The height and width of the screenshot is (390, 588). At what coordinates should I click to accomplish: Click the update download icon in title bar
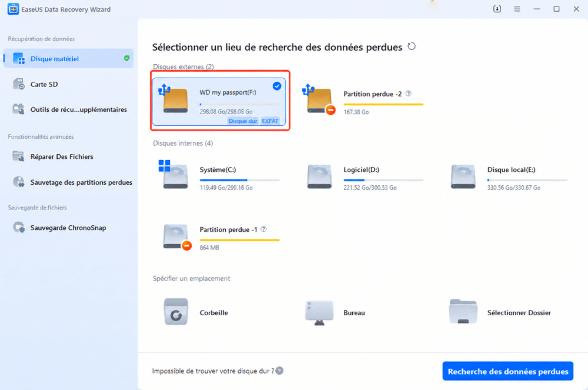pyautogui.click(x=497, y=9)
